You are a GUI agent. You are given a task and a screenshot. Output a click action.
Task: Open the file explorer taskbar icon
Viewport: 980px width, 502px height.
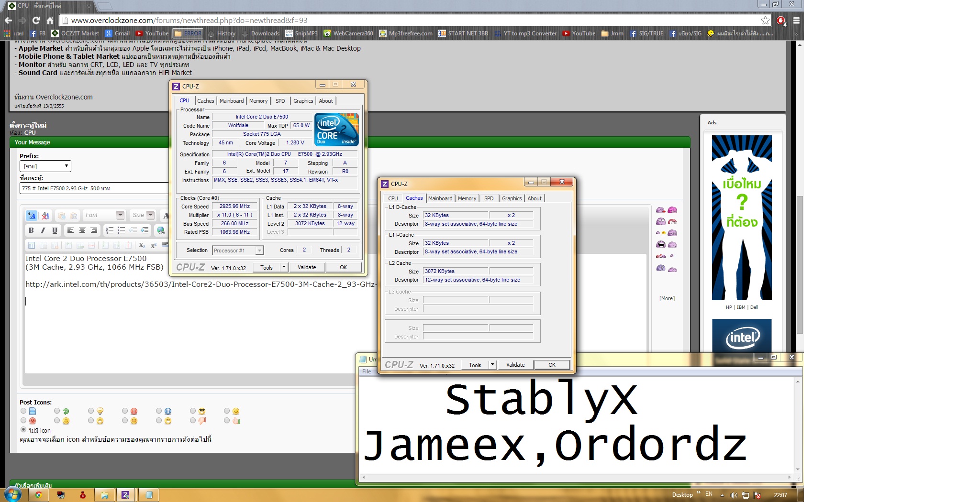pos(104,495)
